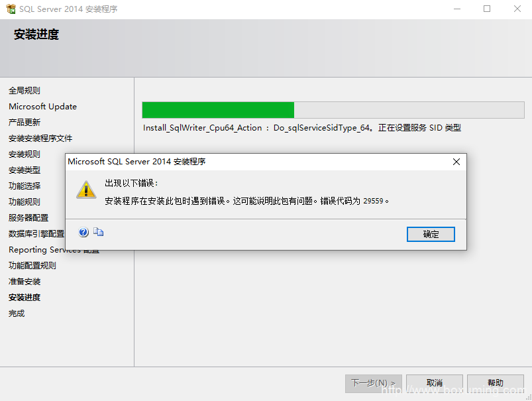
Task: Click the 取消 cancel button
Action: [x=435, y=383]
